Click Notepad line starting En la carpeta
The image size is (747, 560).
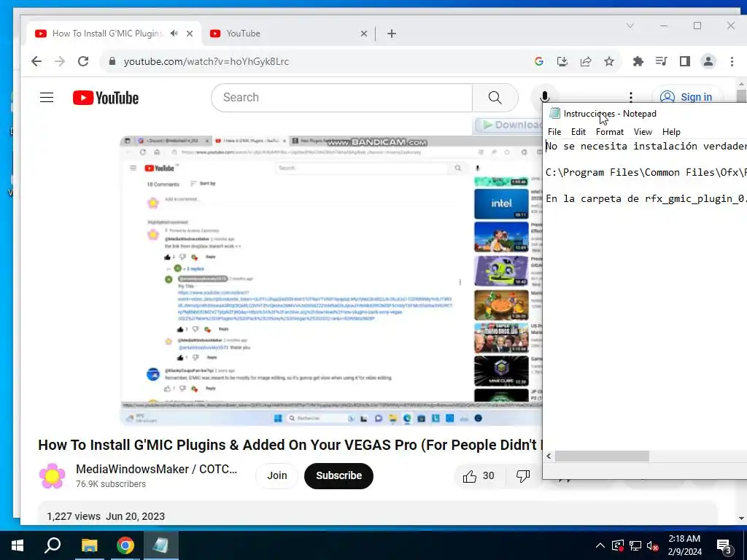(646, 198)
